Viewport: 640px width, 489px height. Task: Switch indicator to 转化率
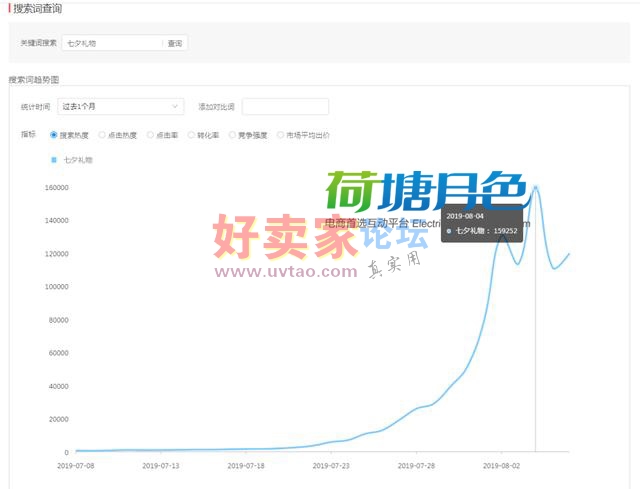coord(191,135)
